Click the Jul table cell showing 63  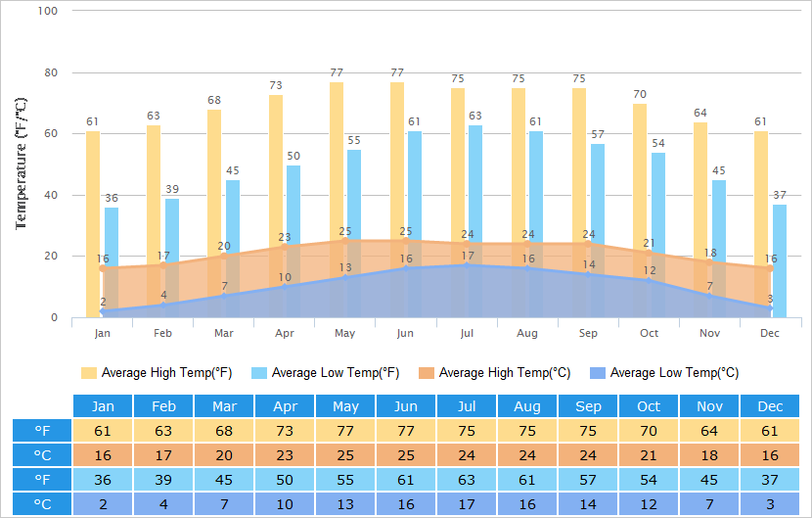(x=467, y=480)
